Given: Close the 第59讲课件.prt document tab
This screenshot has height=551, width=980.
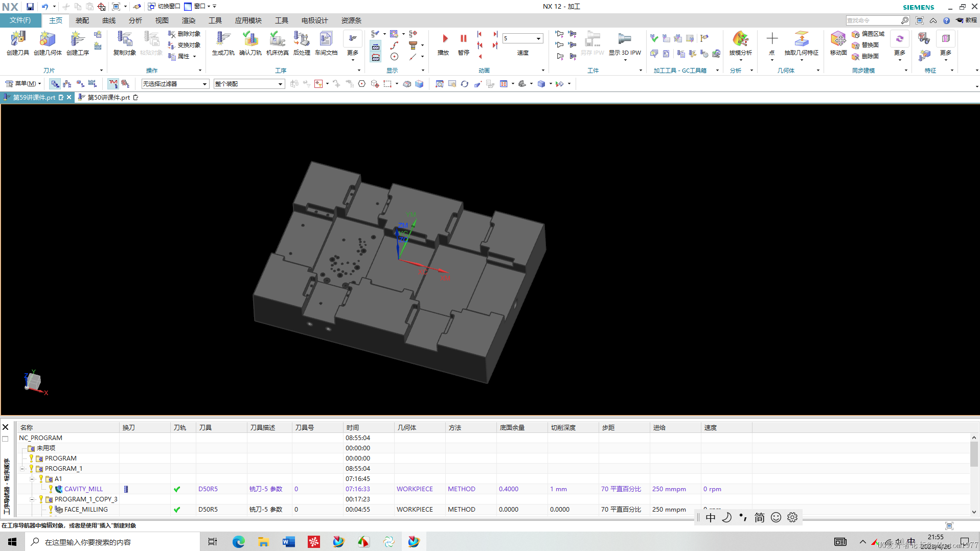Looking at the screenshot, I should (69, 97).
